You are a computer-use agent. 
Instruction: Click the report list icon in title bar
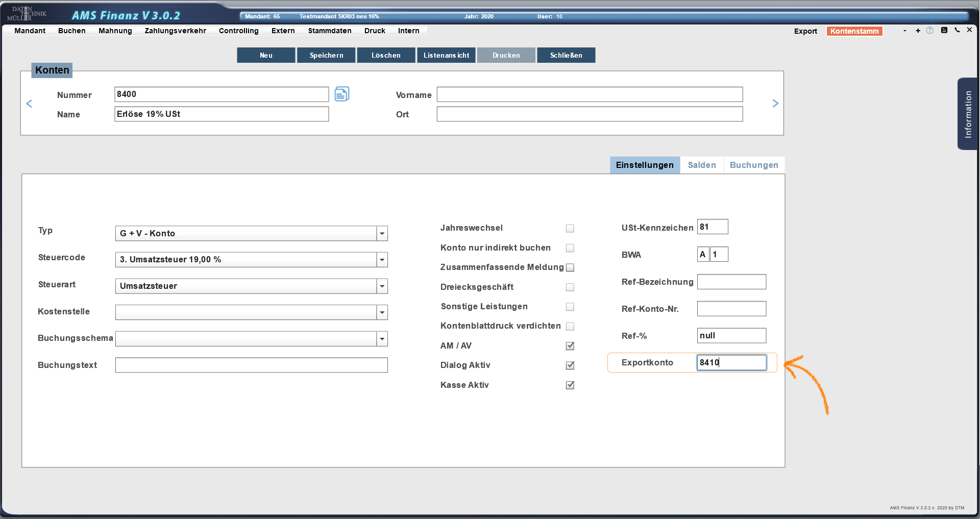click(944, 31)
